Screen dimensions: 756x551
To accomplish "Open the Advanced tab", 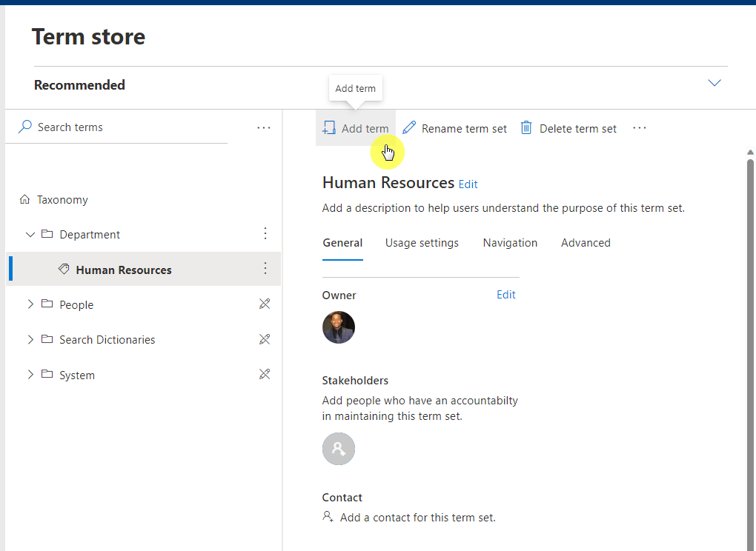I will point(586,243).
